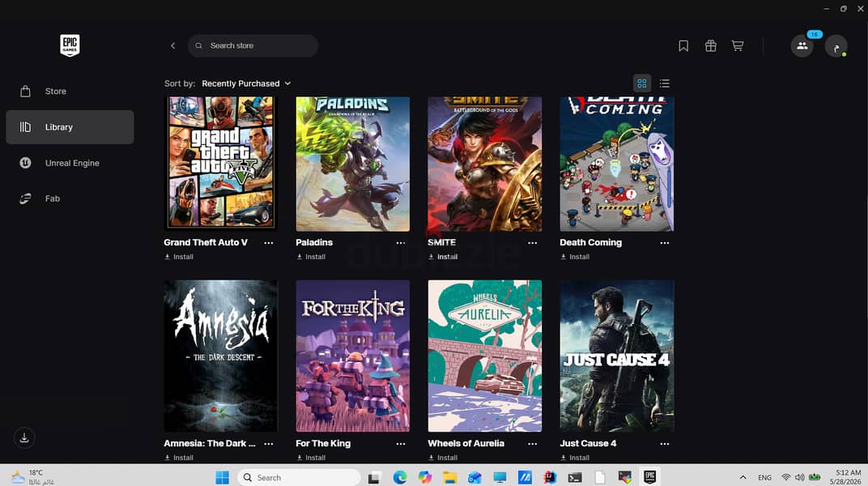Open the taskbar weather widget
This screenshot has height=486, width=868.
click(x=33, y=477)
